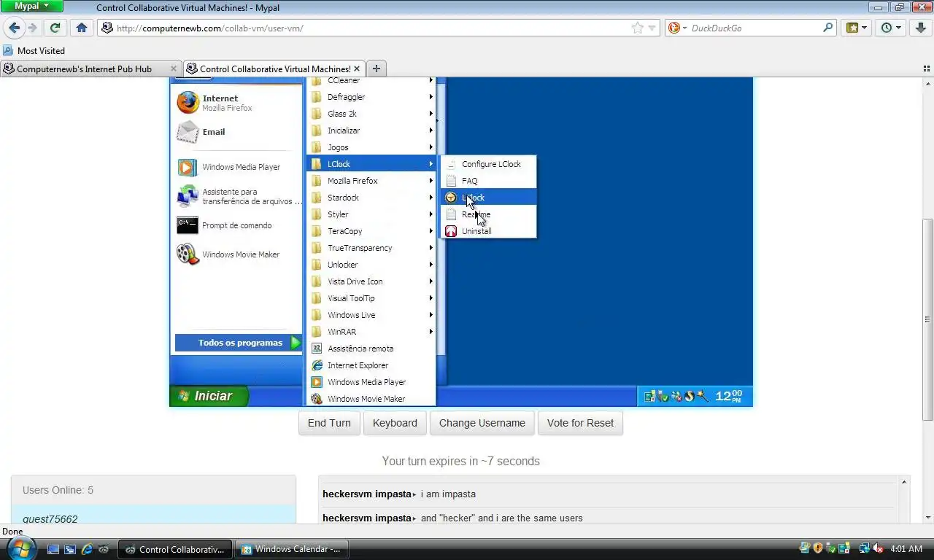Select user guest75662 in the users list
The height and width of the screenshot is (560, 934).
153,516
